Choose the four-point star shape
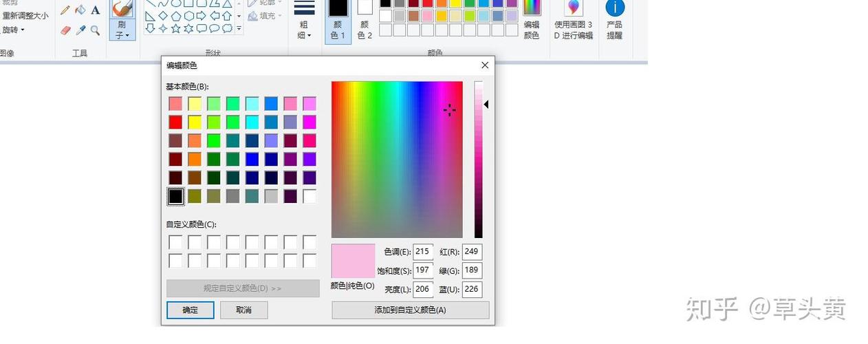The image size is (868, 344). 163,28
